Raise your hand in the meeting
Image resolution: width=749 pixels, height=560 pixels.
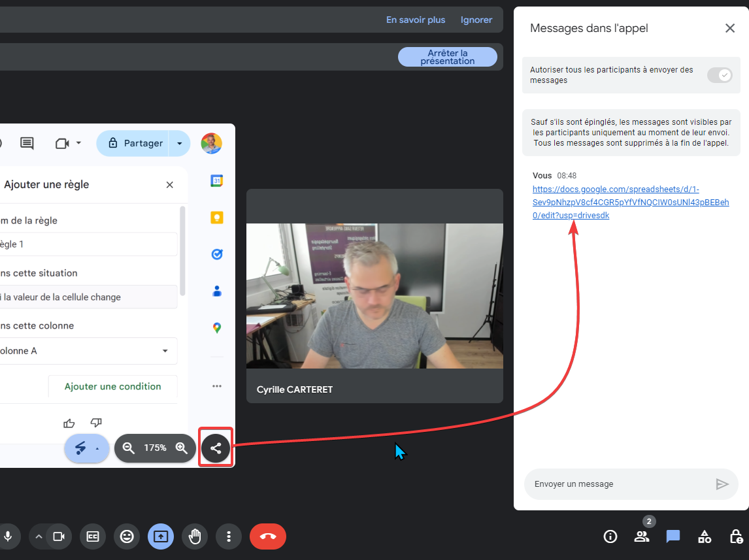(x=194, y=536)
